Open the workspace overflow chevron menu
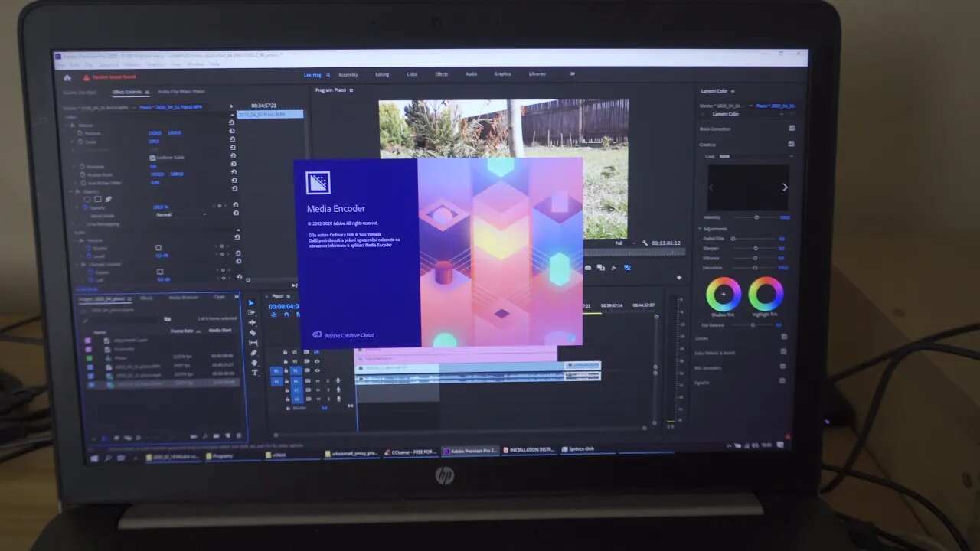 (x=572, y=74)
